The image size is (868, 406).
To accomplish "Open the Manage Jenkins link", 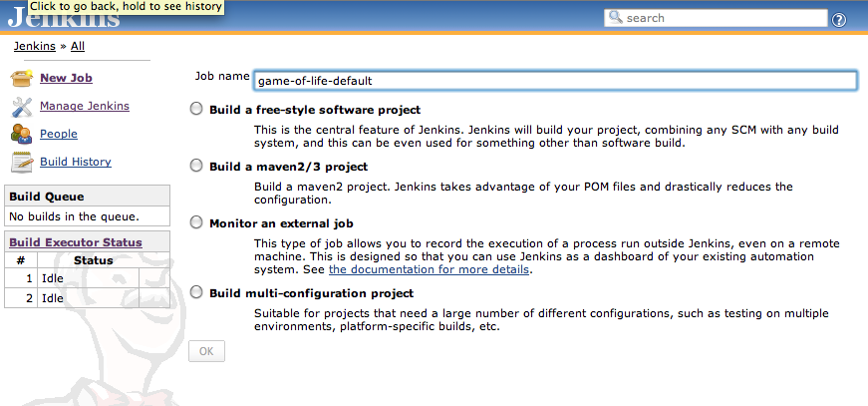I will pyautogui.click(x=85, y=106).
